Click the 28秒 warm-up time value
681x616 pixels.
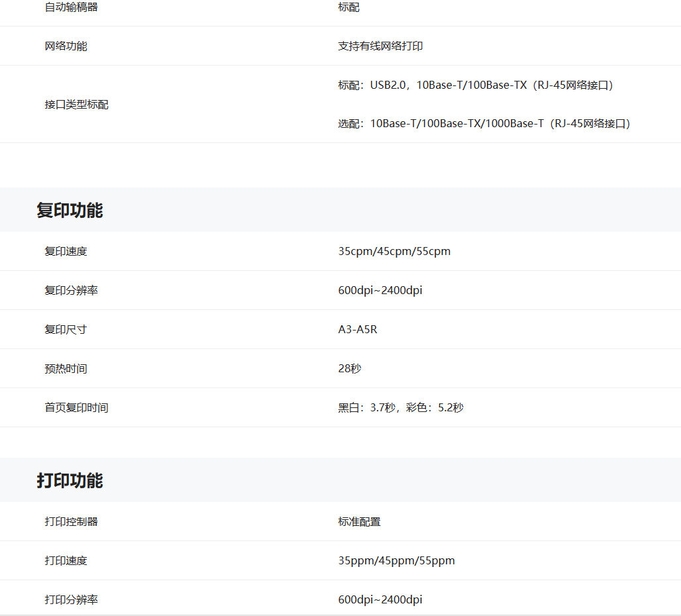[350, 369]
